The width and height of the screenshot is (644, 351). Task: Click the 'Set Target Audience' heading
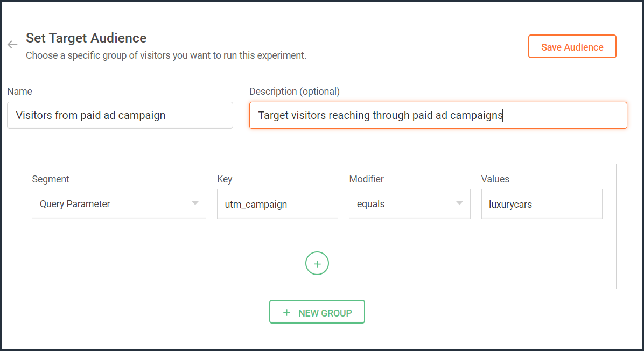pyautogui.click(x=86, y=38)
